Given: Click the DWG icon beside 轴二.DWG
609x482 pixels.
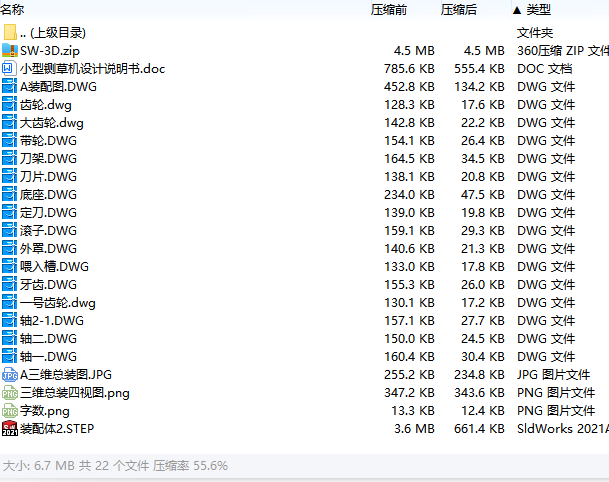Looking at the screenshot, I should click(x=10, y=338).
